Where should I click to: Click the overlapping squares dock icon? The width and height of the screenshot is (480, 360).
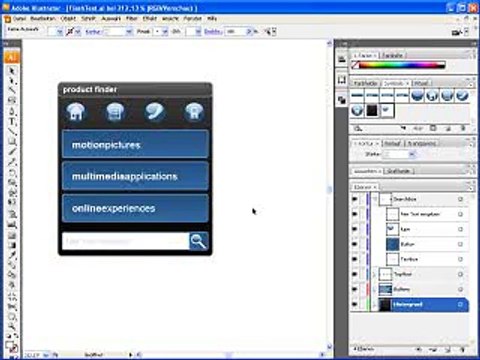coord(342,100)
